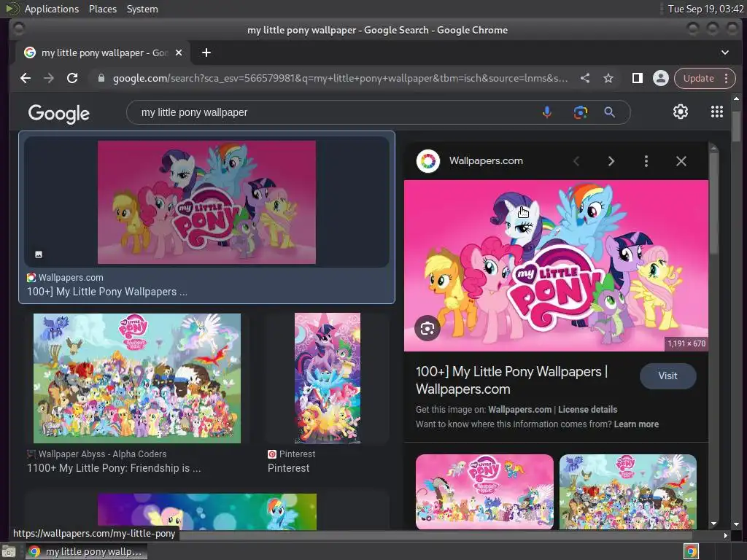The image size is (747, 560).
Task: Open Google apps grid
Action: click(717, 112)
